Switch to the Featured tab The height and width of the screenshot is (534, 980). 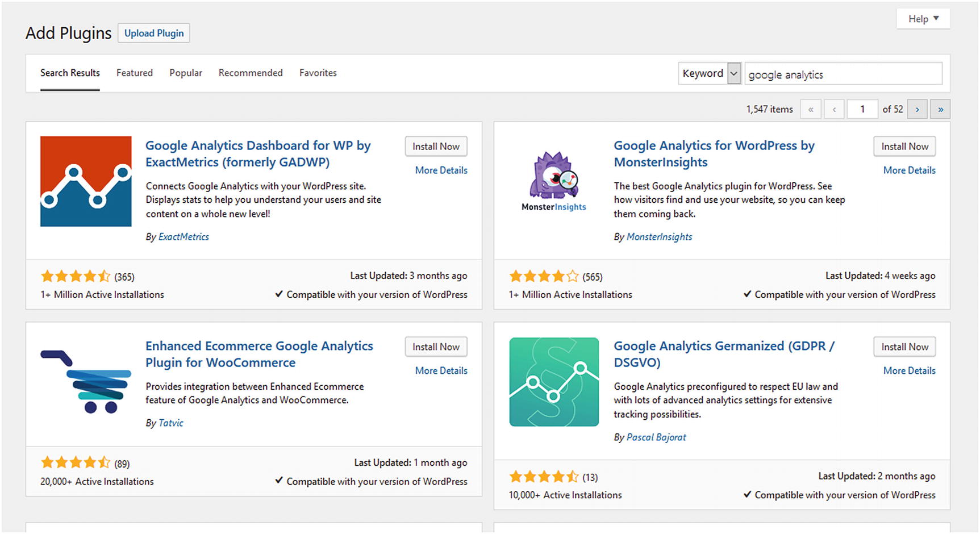pos(135,73)
